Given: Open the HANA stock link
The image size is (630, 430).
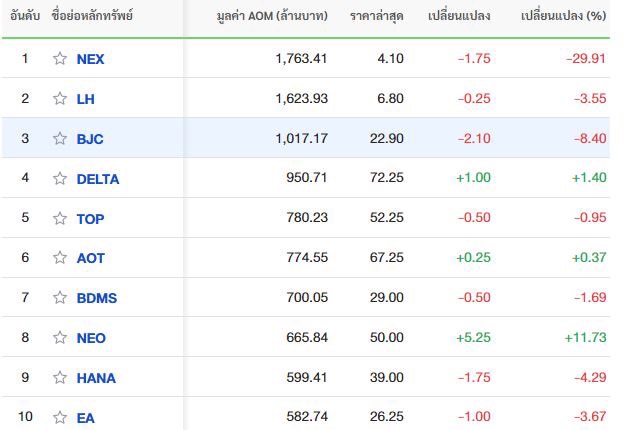Looking at the screenshot, I should click(x=96, y=378).
